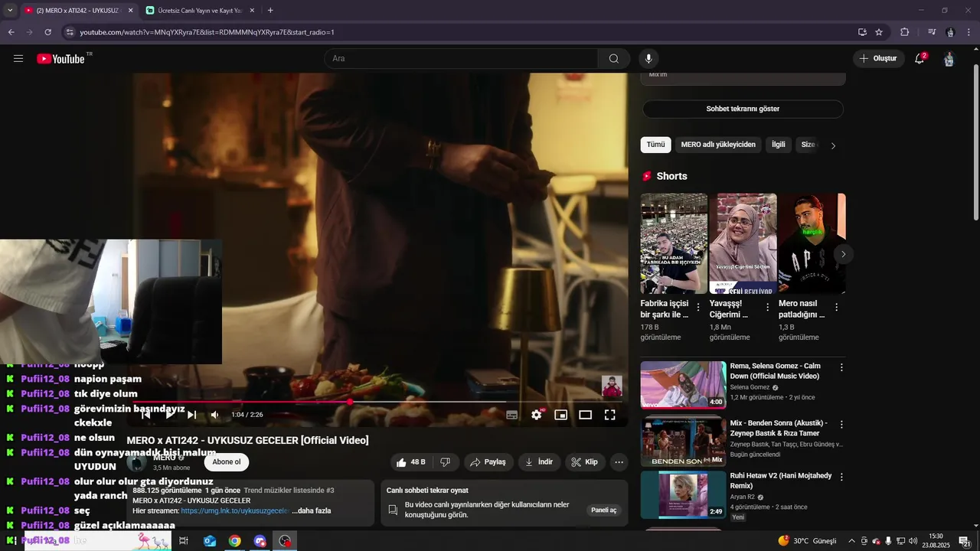Click the install app icon in address bar
Image resolution: width=980 pixels, height=551 pixels.
(x=862, y=32)
